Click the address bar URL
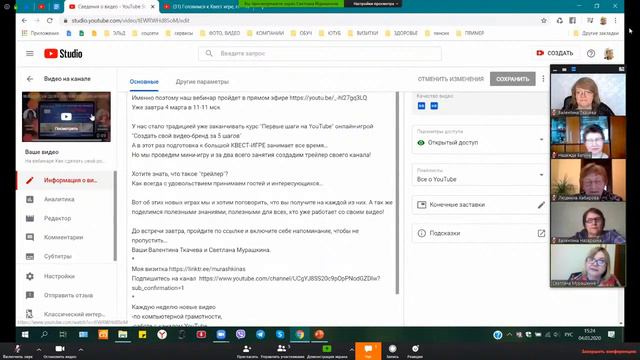Viewport: 640px width, 360px height. pyautogui.click(x=131, y=20)
